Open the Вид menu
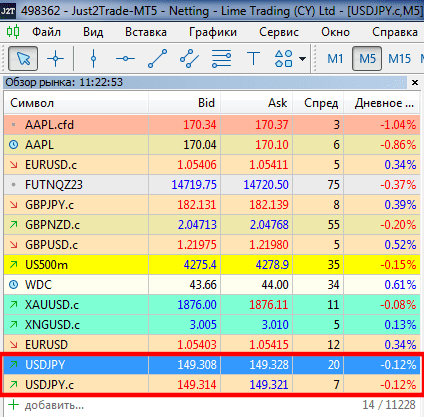Screen dimensions: 424x417 [93, 32]
